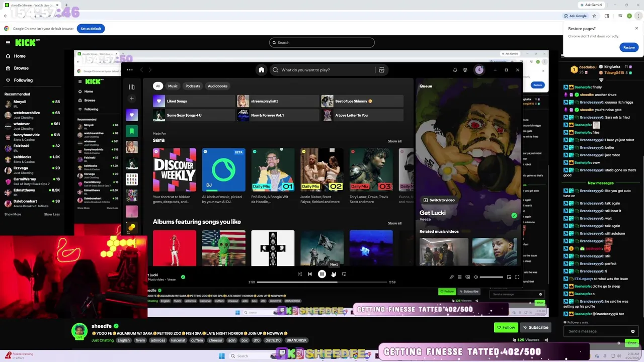Viewport: 644px width, 362px height.
Task: Close the Restore pages popup
Action: click(x=636, y=29)
